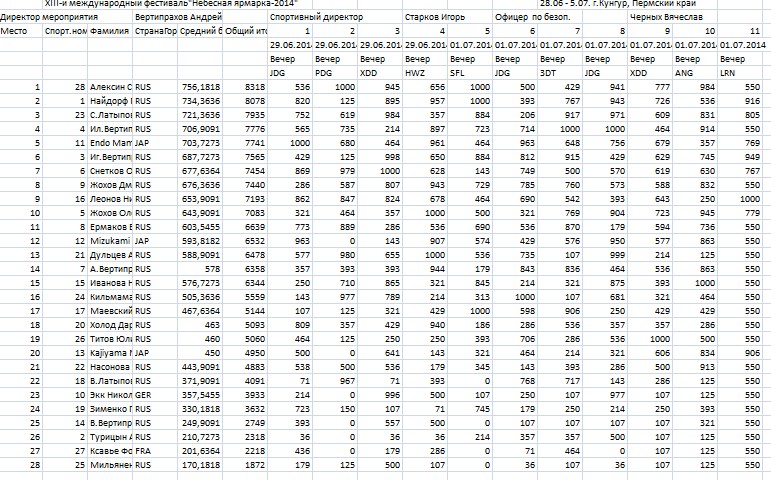Image resolution: width=771 pixels, height=480 pixels.
Task: Click the surname cell 'Холод'
Action: 110,325
